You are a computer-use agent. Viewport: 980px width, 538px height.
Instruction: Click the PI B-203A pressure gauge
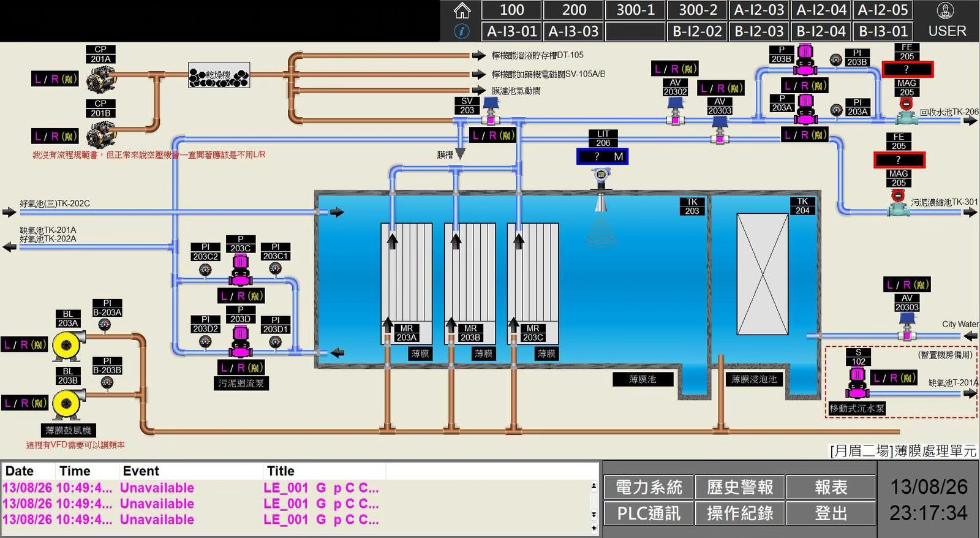tap(105, 325)
